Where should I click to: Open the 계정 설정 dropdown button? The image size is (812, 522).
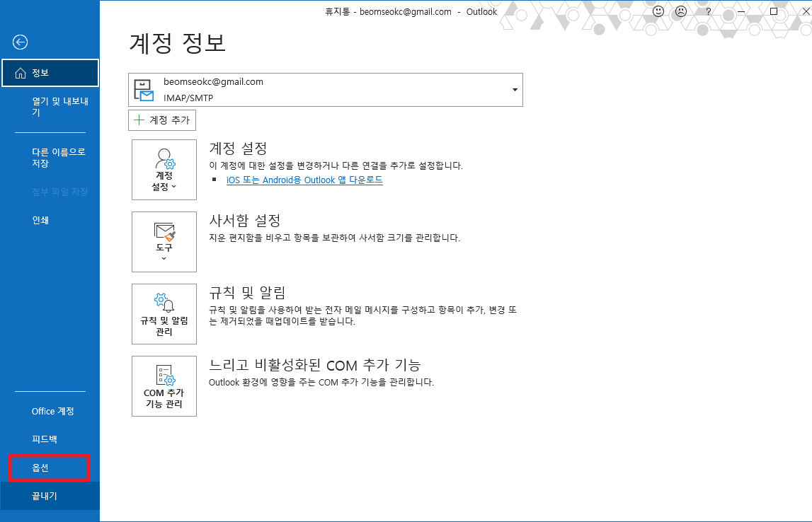pos(164,170)
